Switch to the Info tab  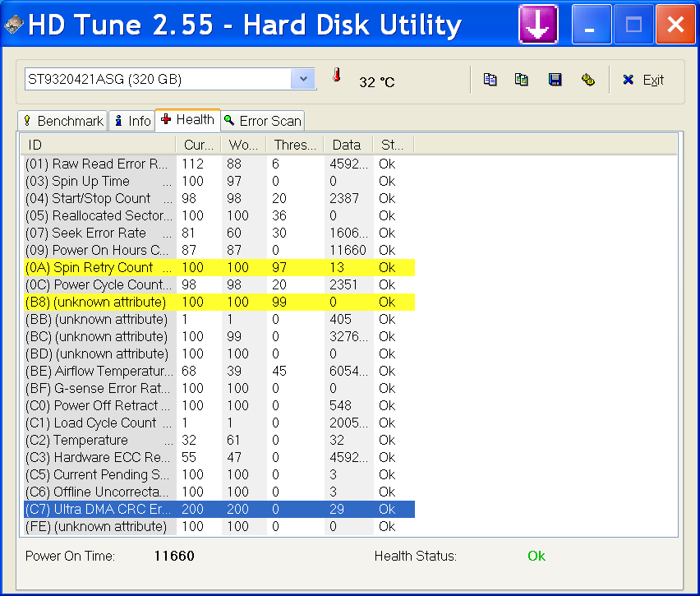pyautogui.click(x=132, y=121)
